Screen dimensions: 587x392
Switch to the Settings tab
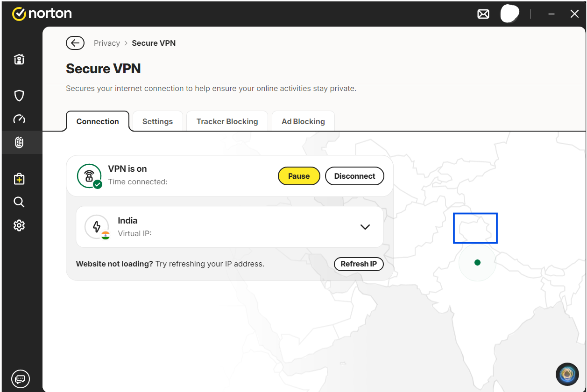coord(157,121)
